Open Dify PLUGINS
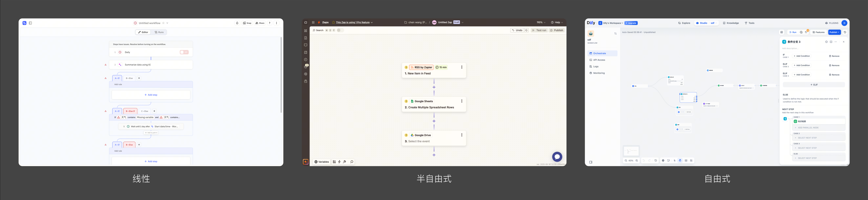The image size is (868, 200). coord(832,23)
